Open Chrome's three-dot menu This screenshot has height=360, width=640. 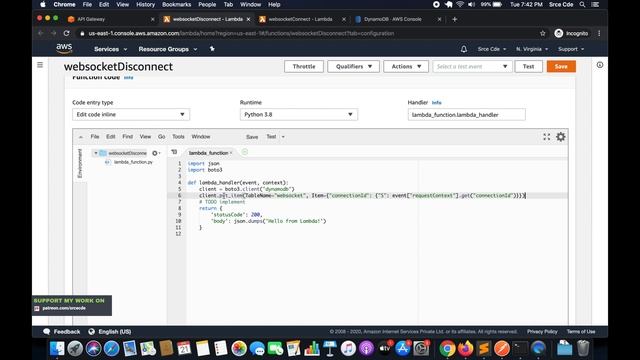tap(599, 33)
